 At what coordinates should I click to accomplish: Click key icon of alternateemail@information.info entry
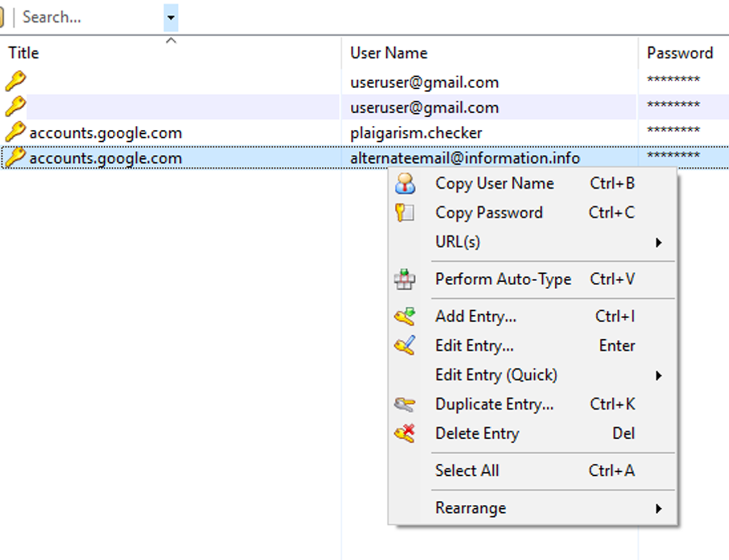(x=15, y=158)
